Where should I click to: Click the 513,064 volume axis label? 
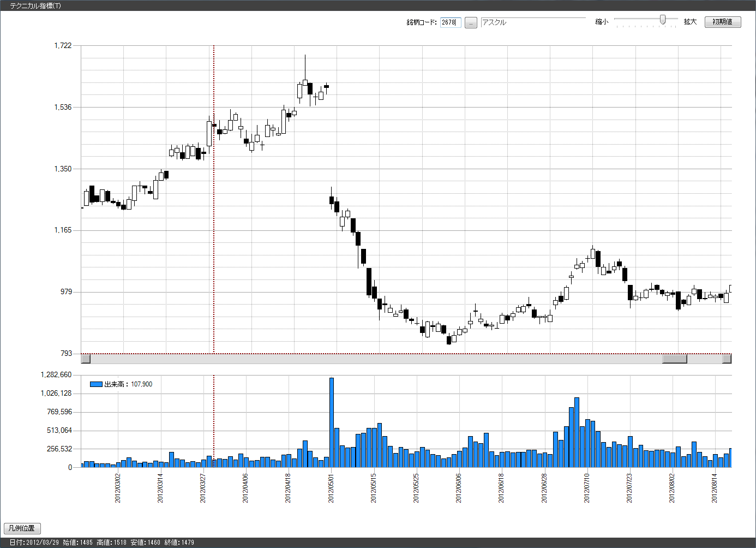[x=59, y=430]
